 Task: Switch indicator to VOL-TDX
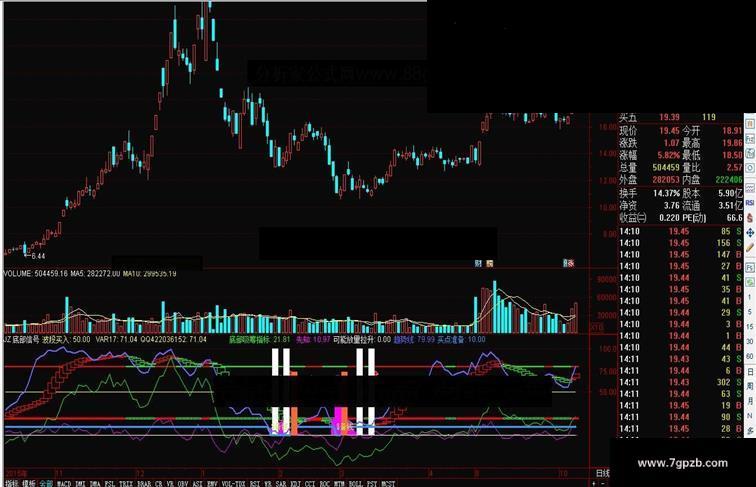click(x=233, y=483)
